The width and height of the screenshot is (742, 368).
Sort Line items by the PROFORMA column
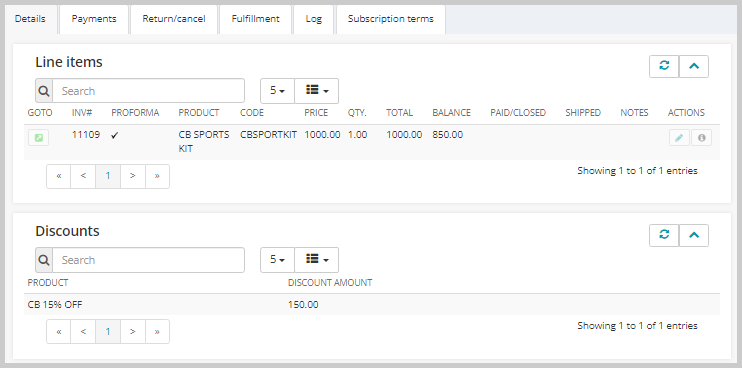coord(135,113)
